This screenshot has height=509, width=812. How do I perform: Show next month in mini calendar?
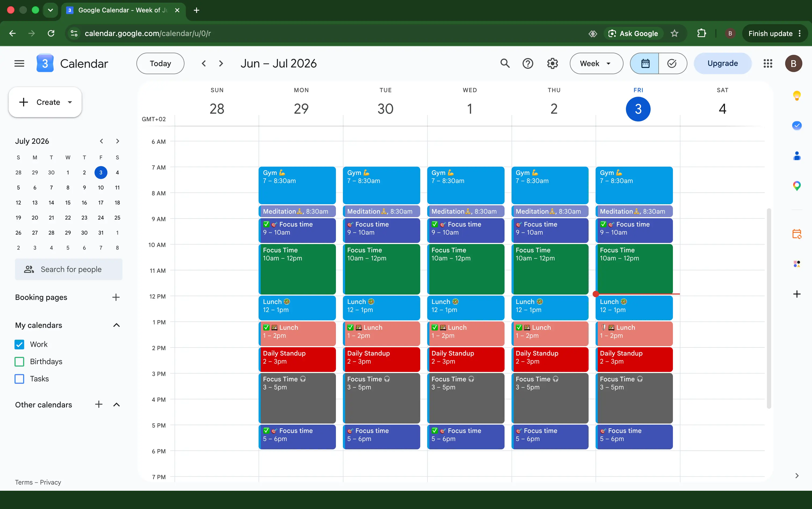point(117,141)
